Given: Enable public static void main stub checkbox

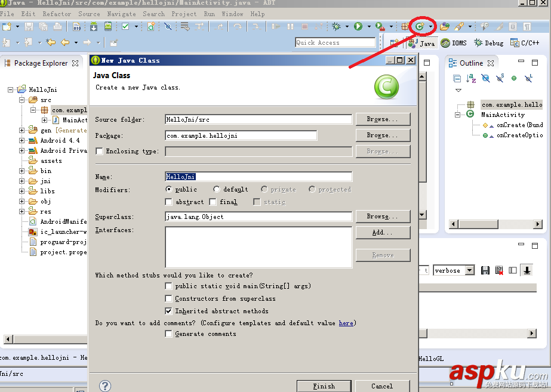Looking at the screenshot, I should (x=169, y=286).
